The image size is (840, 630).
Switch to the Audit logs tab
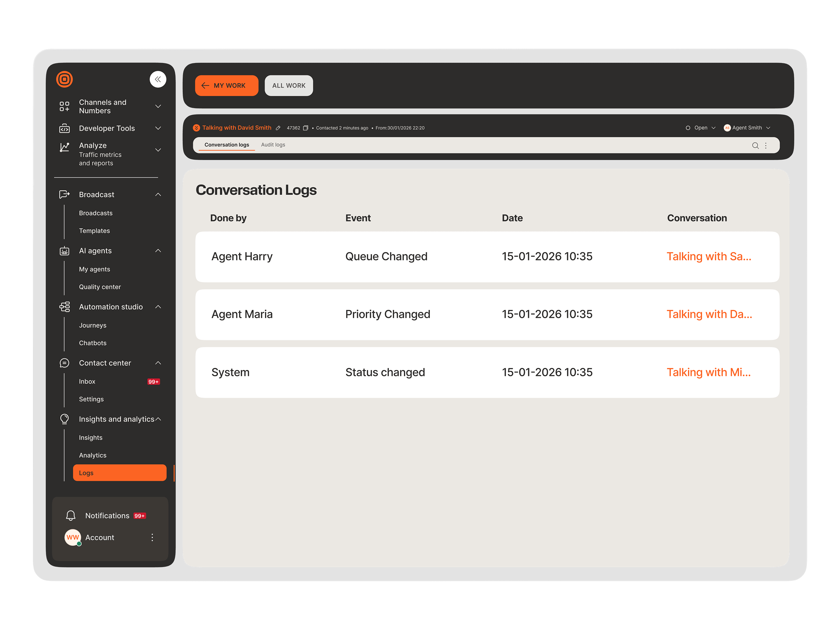[x=273, y=145]
